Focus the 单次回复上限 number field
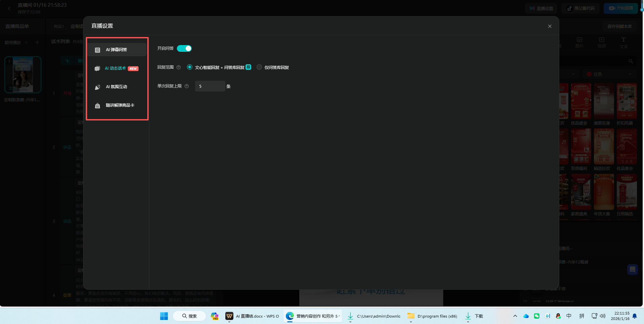Screen dimensions: 644x324 [210, 86]
